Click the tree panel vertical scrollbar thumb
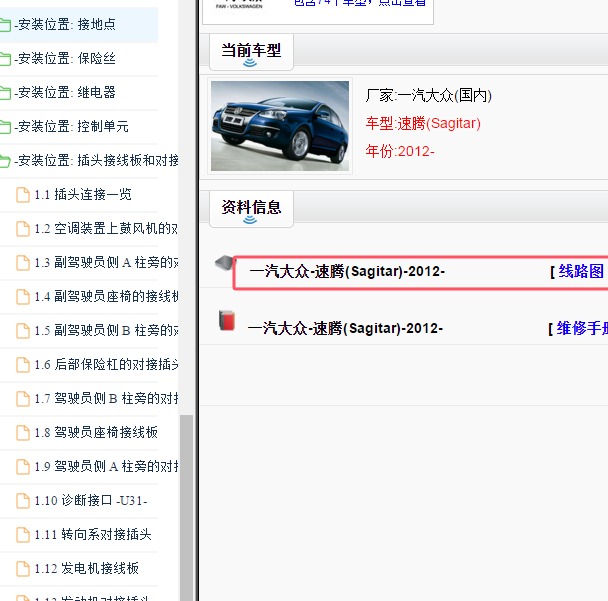This screenshot has width=608, height=601. 187,508
